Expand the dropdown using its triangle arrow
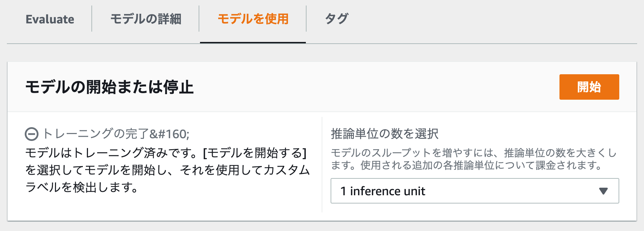This screenshot has width=644, height=231. (x=603, y=191)
